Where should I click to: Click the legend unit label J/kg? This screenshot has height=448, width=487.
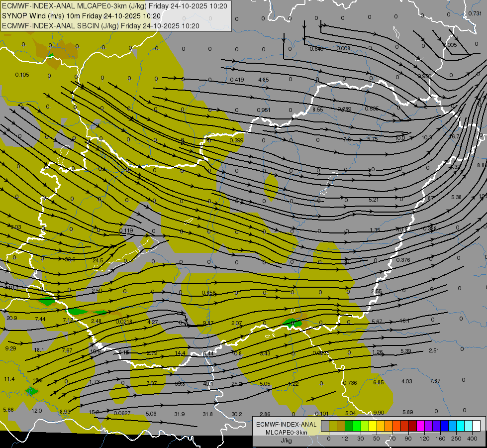pos(286,441)
